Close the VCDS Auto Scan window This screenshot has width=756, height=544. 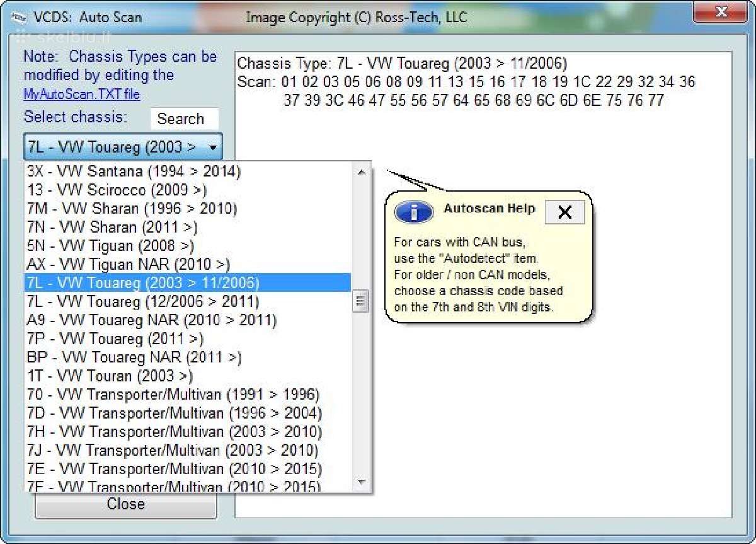pos(721,12)
